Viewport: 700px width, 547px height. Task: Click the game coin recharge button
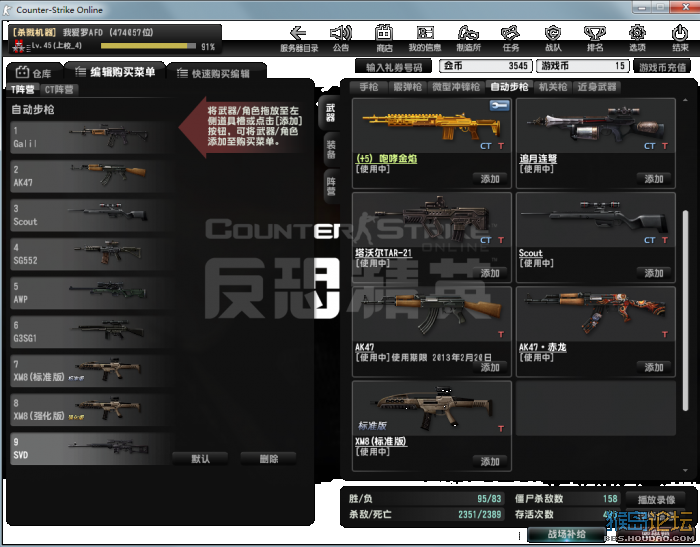pyautogui.click(x=662, y=67)
